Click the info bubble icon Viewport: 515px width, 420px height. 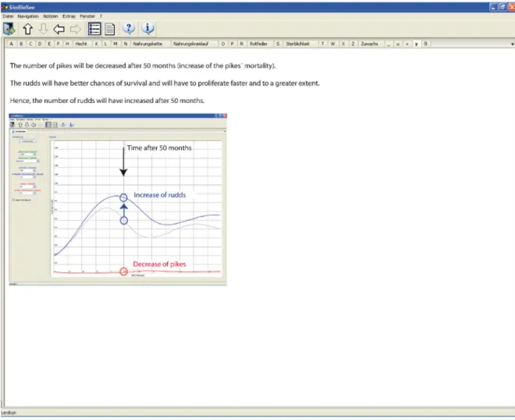point(147,29)
